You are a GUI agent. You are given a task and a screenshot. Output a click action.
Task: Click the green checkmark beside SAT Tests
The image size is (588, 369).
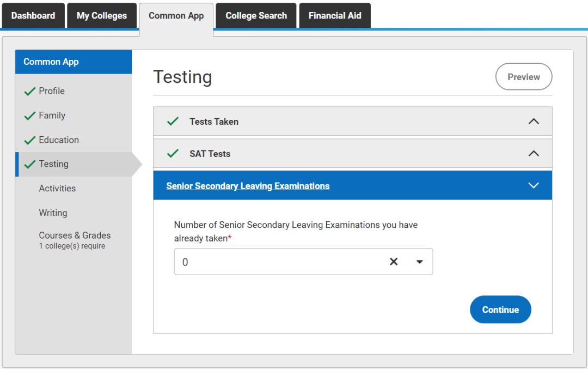[x=173, y=154]
